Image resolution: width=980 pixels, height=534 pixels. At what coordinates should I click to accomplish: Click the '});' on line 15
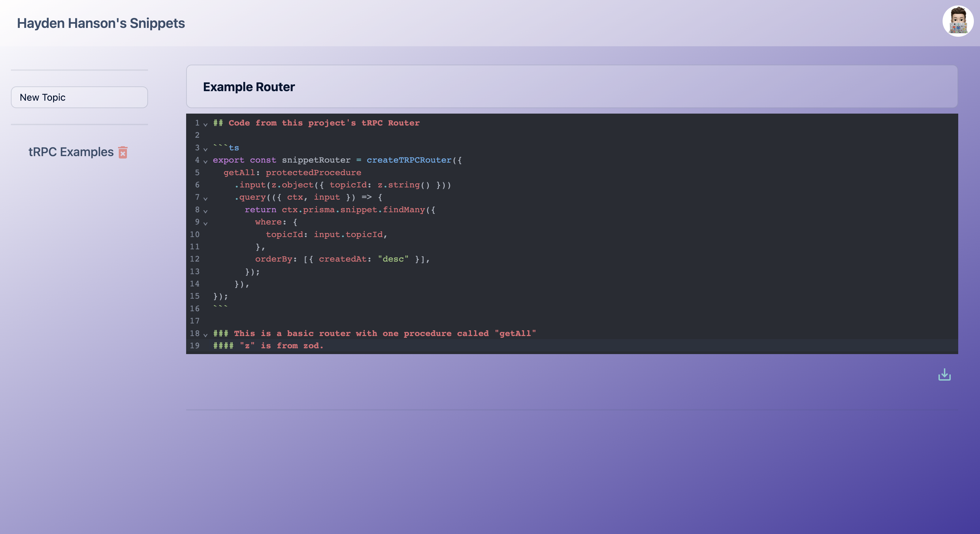point(220,296)
